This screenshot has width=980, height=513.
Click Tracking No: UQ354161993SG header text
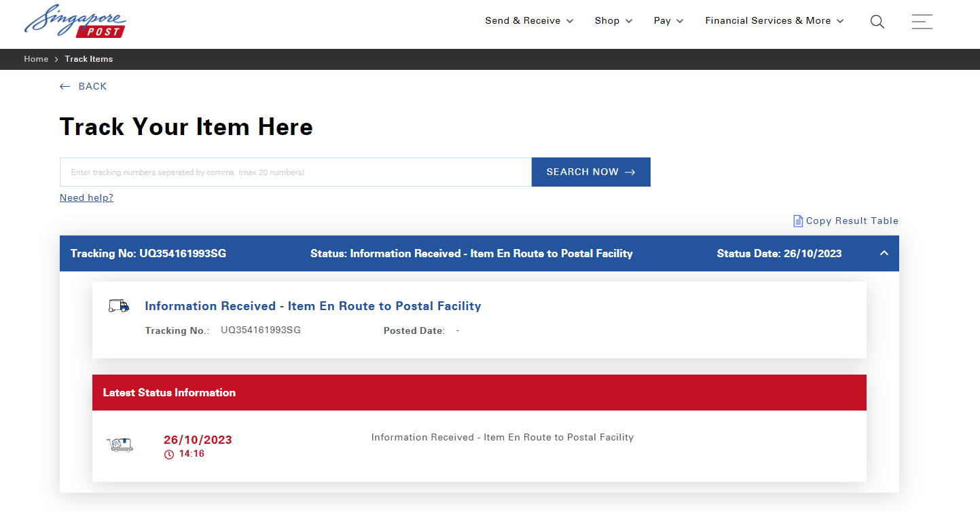(x=148, y=254)
